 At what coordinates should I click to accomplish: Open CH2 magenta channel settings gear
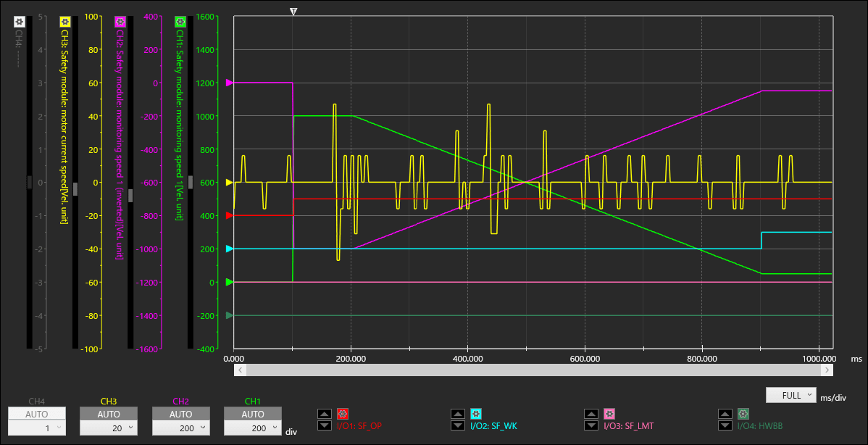click(x=120, y=22)
